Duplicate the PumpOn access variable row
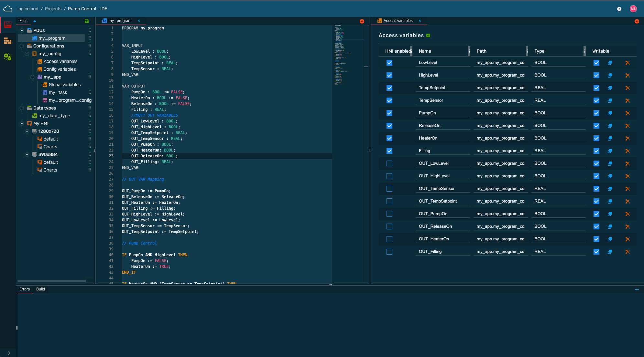Viewport: 644px width, 357px height. [x=610, y=113]
